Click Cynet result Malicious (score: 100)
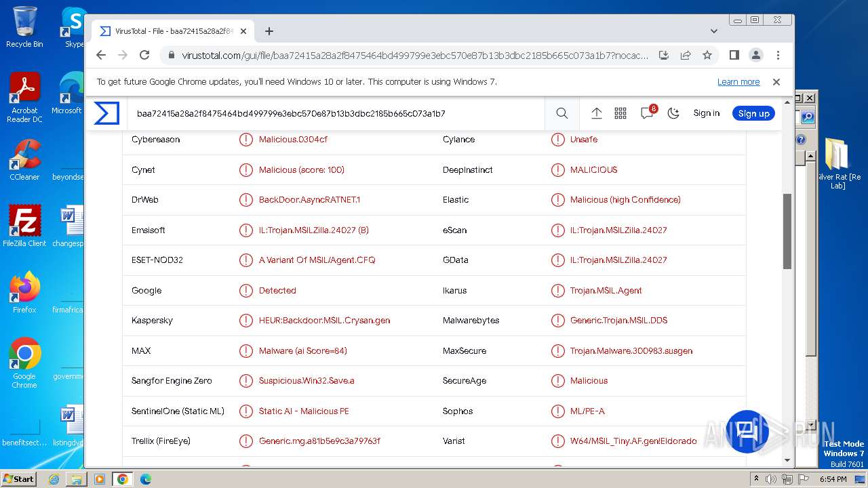The width and height of the screenshot is (868, 488). (302, 170)
